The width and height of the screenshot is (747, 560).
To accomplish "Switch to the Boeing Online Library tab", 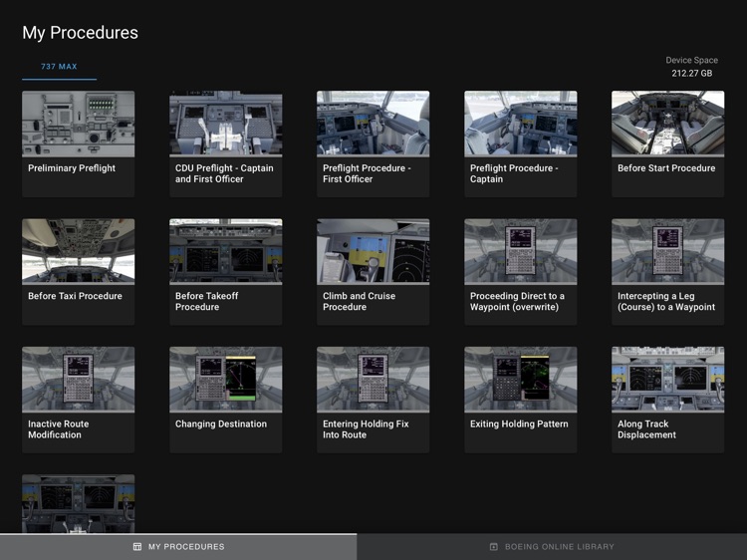I will point(552,547).
